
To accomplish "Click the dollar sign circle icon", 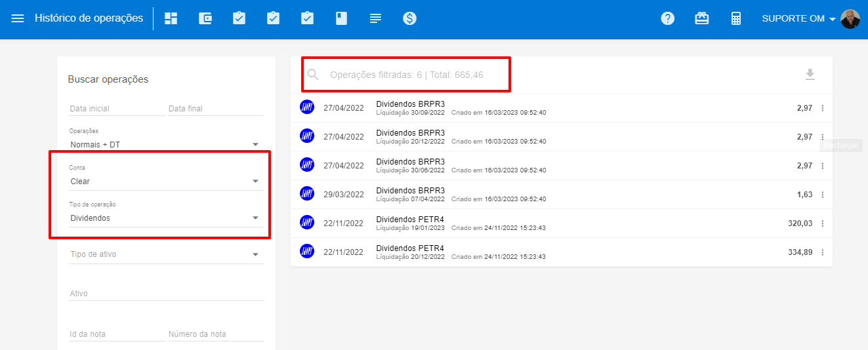I will pyautogui.click(x=409, y=18).
